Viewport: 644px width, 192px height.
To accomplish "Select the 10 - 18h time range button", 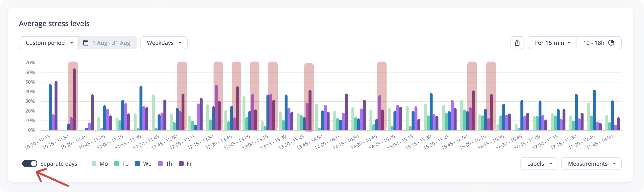I will click(x=598, y=43).
